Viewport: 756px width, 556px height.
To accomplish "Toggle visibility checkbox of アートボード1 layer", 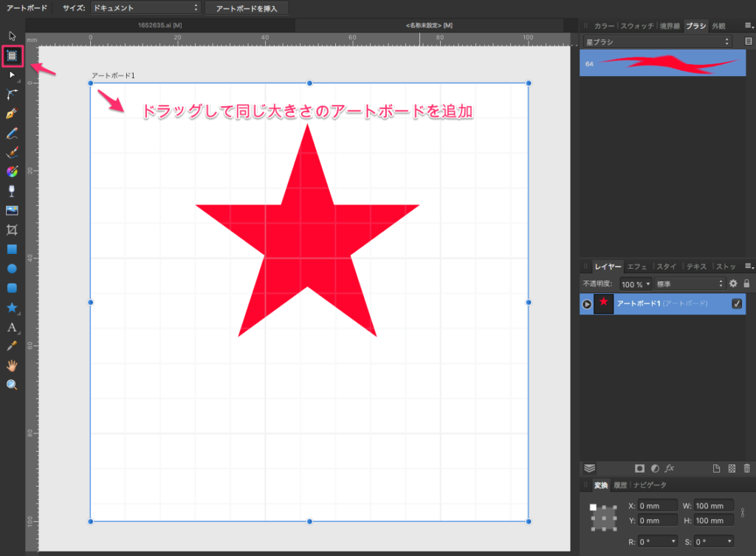I will point(736,303).
